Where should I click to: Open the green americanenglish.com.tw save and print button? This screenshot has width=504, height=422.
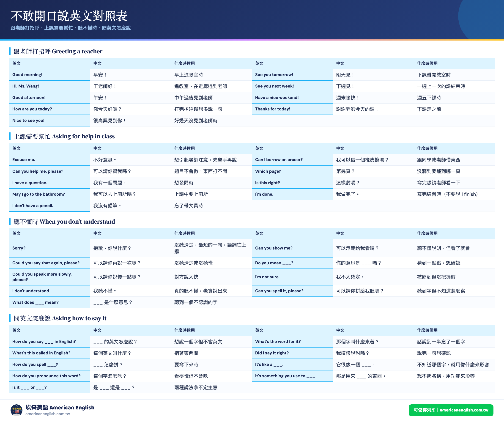tap(451, 410)
